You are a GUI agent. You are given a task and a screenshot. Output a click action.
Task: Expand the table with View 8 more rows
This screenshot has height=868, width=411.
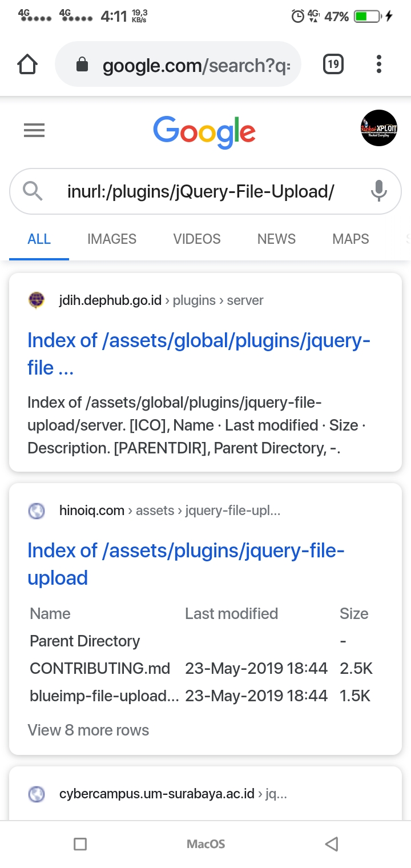coord(88,730)
